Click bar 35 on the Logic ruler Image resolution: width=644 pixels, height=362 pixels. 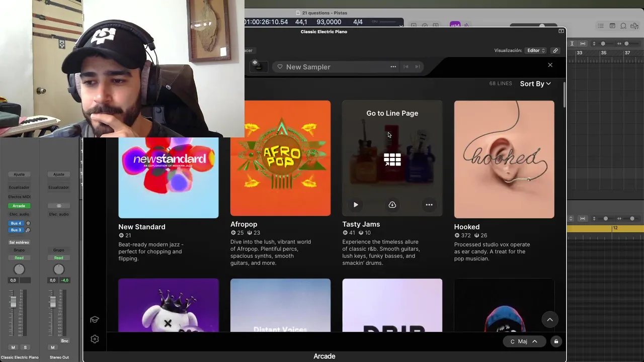pos(603,53)
